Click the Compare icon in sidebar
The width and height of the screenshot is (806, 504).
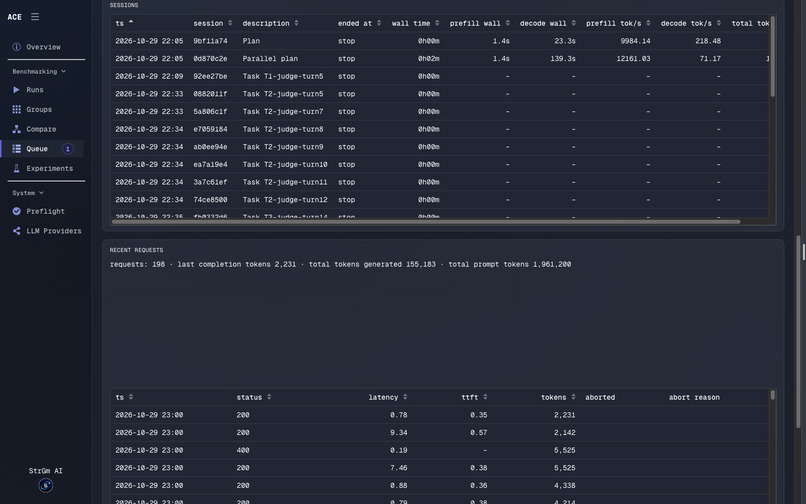click(16, 129)
